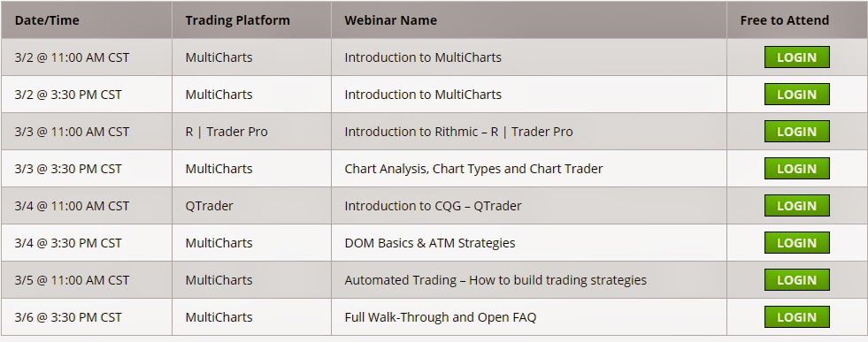Click LOGIN for Full Walk-Through and Open FAQ
This screenshot has width=868, height=342.
tap(796, 317)
